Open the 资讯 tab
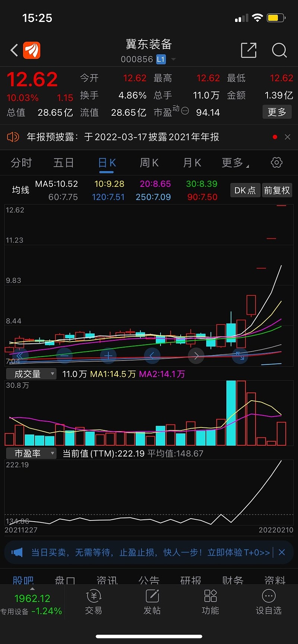Screen dimensions: 298x644 pyautogui.click(x=107, y=580)
